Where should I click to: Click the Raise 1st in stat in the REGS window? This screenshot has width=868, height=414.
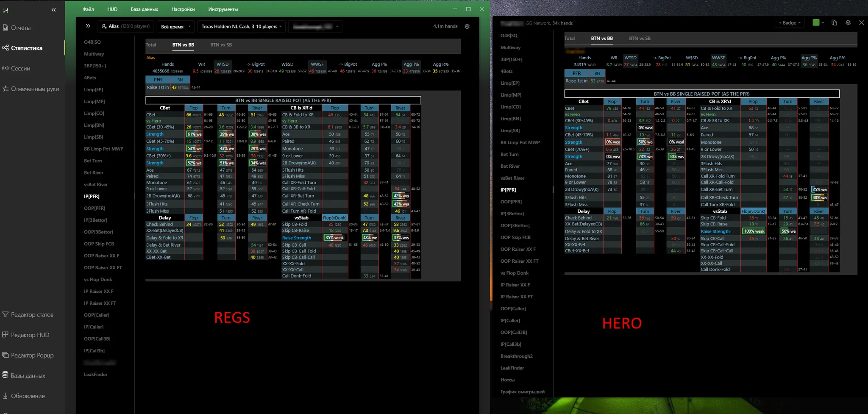pos(158,87)
